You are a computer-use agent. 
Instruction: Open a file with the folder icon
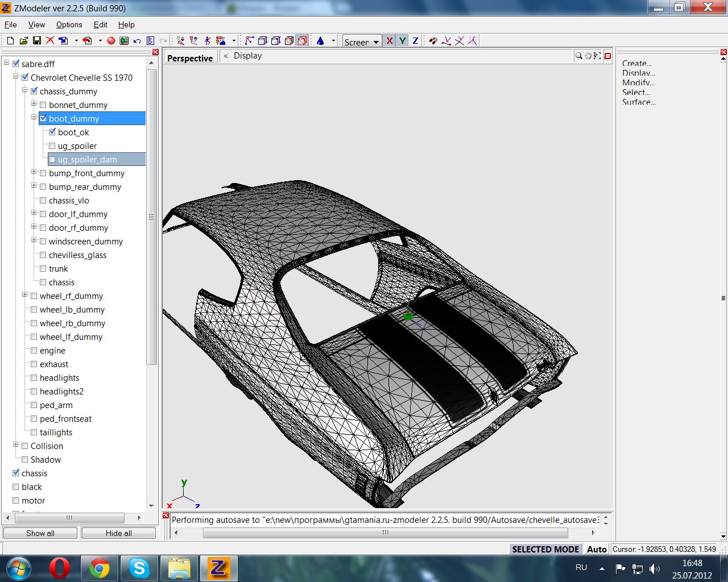tap(23, 40)
